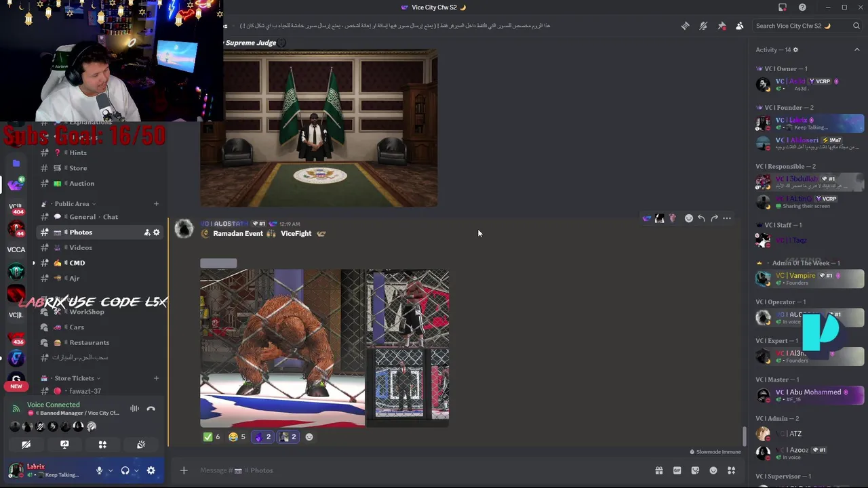Open voice Activities launcher
Screen dimensions: 868x488
pos(102,445)
